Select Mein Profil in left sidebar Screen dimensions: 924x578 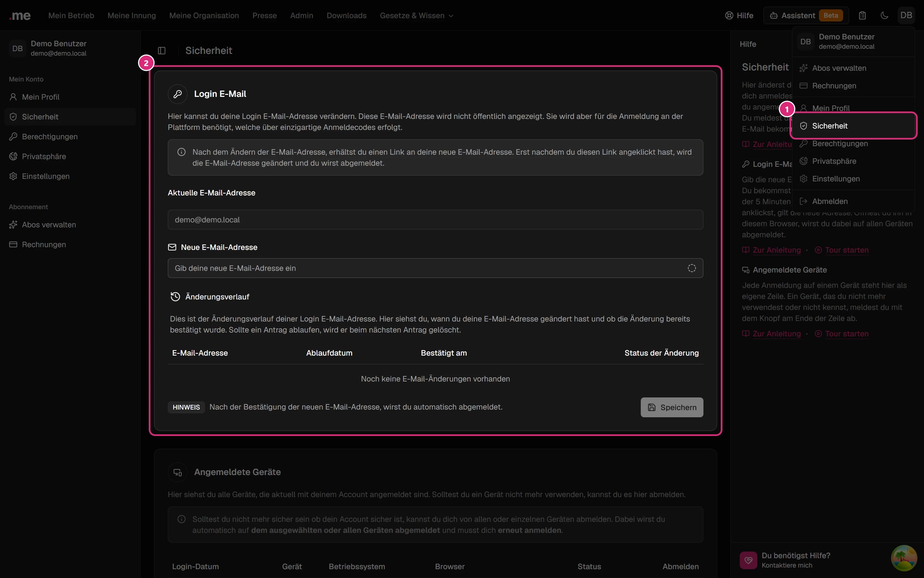tap(70, 97)
